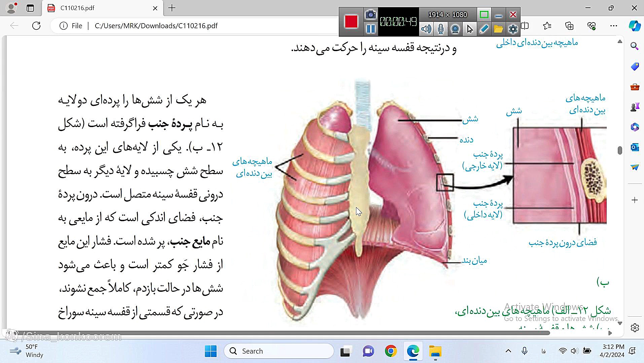
Task: Stop the screen recording with the red button
Action: 351,22
